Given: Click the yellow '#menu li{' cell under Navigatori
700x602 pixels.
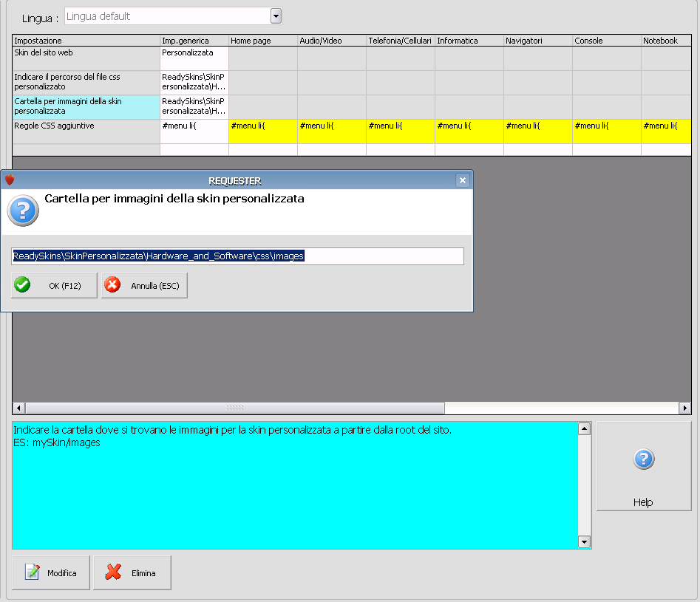Looking at the screenshot, I should point(538,131).
